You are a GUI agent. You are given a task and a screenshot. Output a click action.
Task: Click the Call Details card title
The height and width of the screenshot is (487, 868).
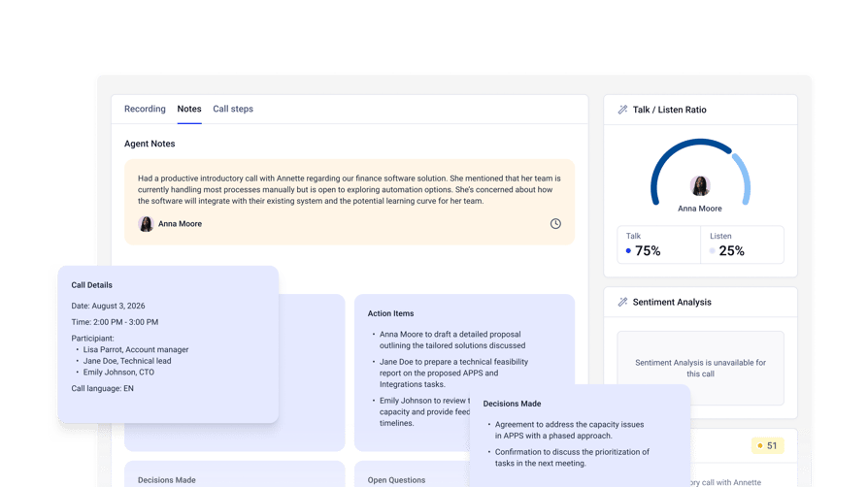[x=92, y=285]
